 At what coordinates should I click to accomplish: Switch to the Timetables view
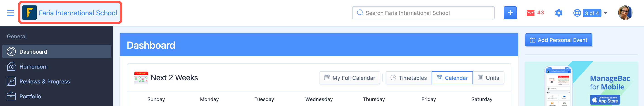pos(408,78)
